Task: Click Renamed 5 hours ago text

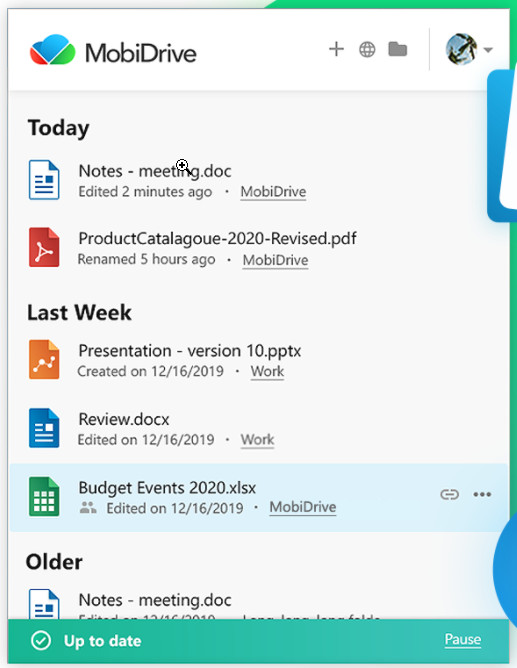Action: (x=146, y=259)
